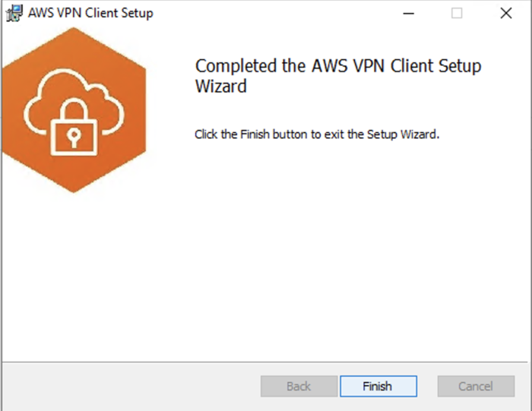Click the word "Wizard" in the heading
The height and width of the screenshot is (411, 532).
click(x=220, y=86)
